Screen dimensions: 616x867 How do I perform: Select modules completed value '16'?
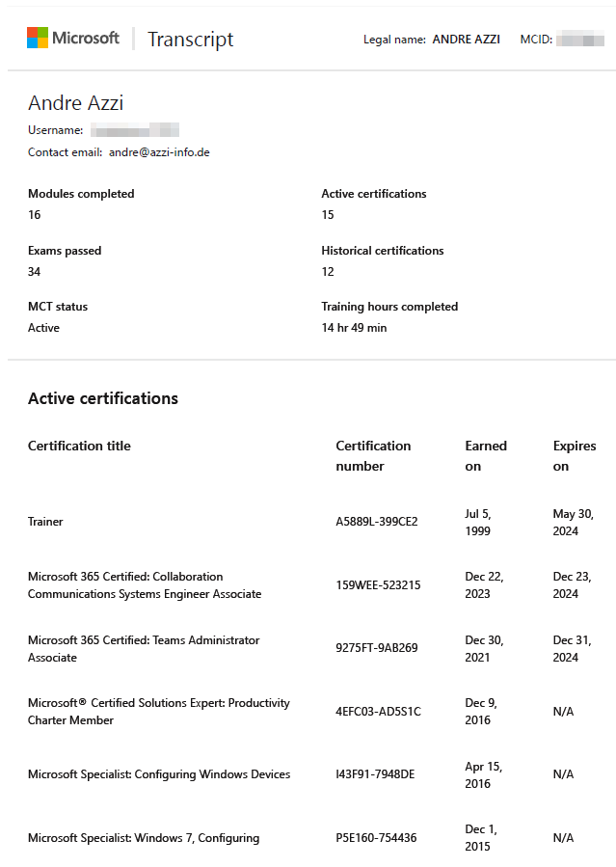tap(35, 214)
